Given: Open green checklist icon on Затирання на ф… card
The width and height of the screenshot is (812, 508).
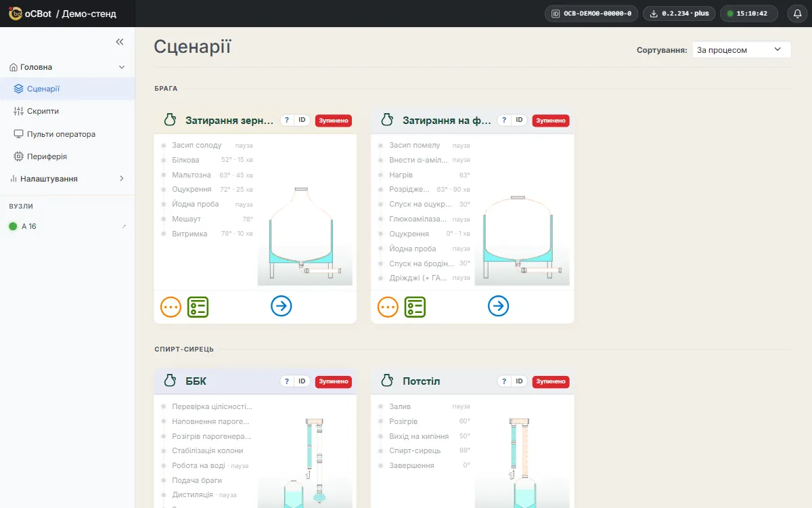Looking at the screenshot, I should pos(415,307).
